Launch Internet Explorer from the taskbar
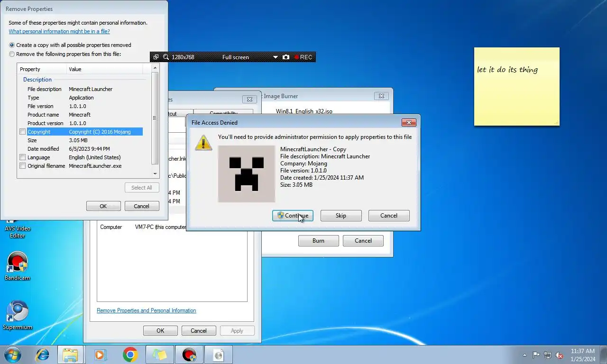Image resolution: width=607 pixels, height=364 pixels. 43,355
